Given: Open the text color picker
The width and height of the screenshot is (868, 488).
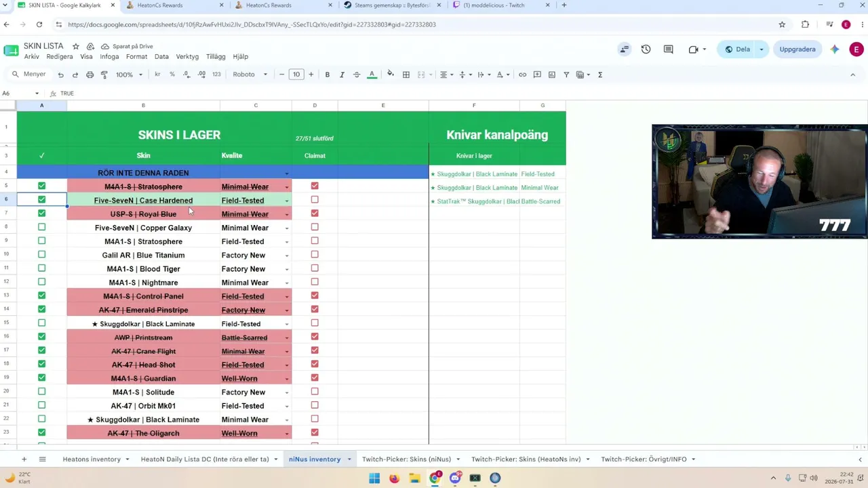Looking at the screenshot, I should 372,75.
